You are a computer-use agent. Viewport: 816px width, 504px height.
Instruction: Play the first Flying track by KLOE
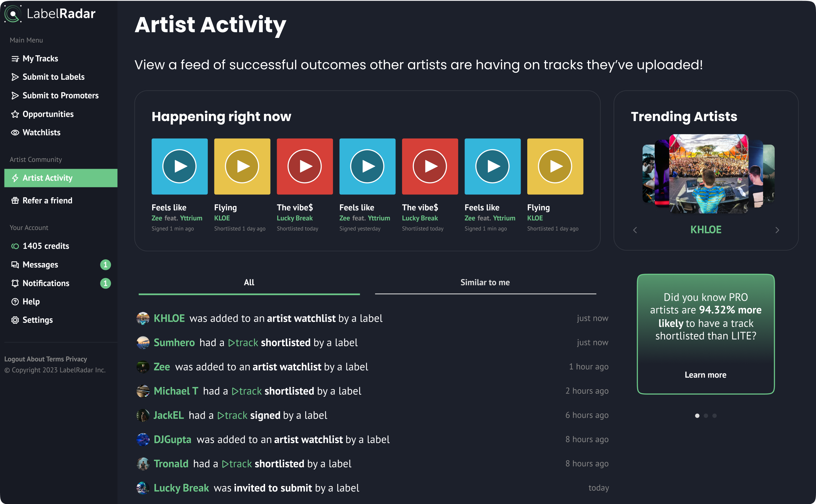(242, 166)
